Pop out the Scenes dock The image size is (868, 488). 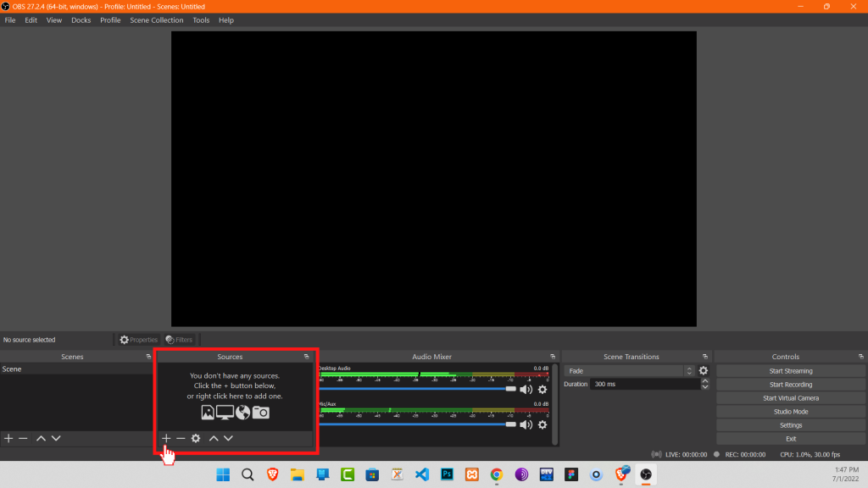point(148,357)
